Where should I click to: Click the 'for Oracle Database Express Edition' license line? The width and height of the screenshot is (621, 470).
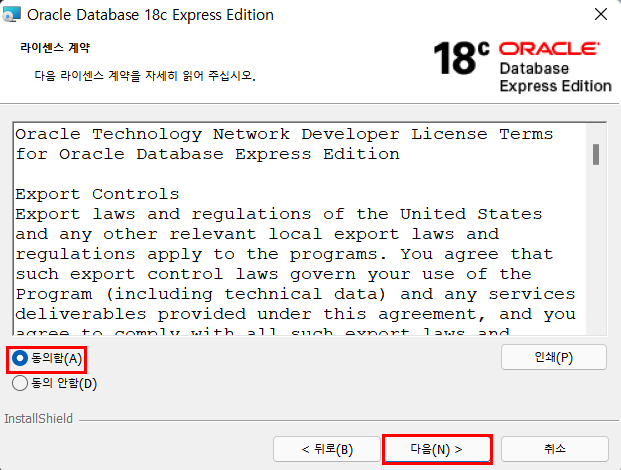point(208,154)
